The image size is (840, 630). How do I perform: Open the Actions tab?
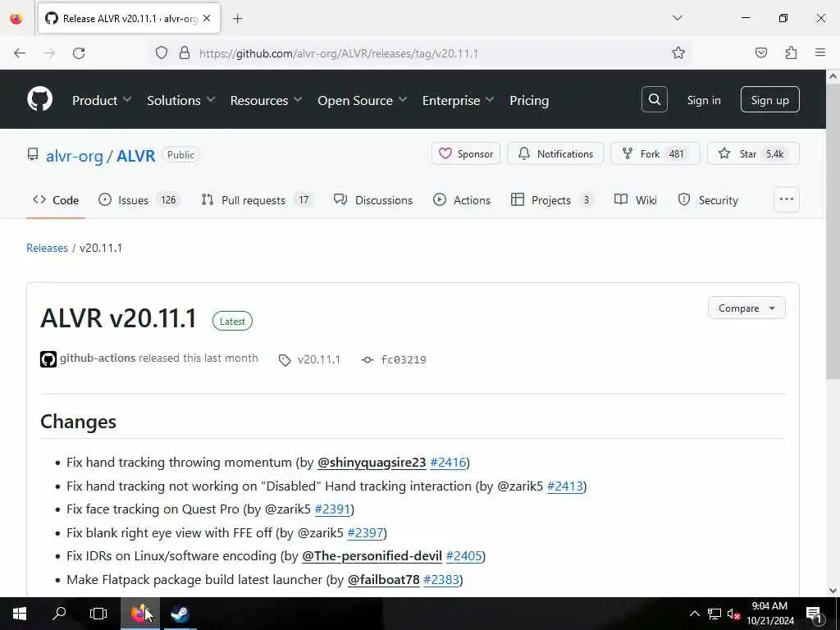(462, 200)
